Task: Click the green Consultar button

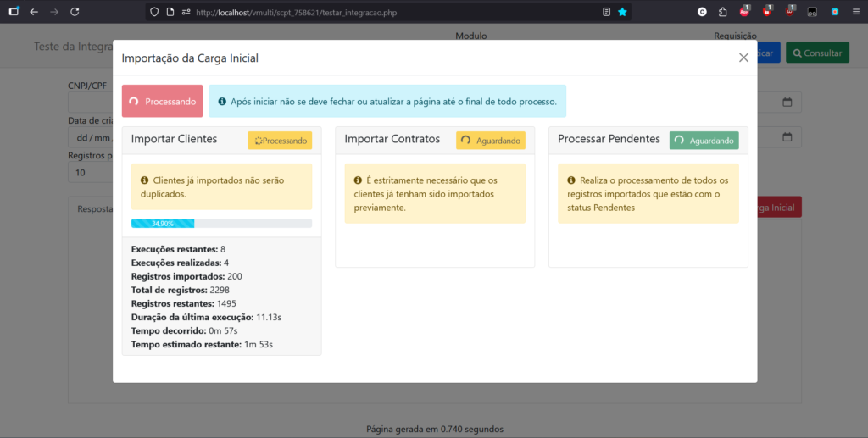Action: (x=816, y=53)
